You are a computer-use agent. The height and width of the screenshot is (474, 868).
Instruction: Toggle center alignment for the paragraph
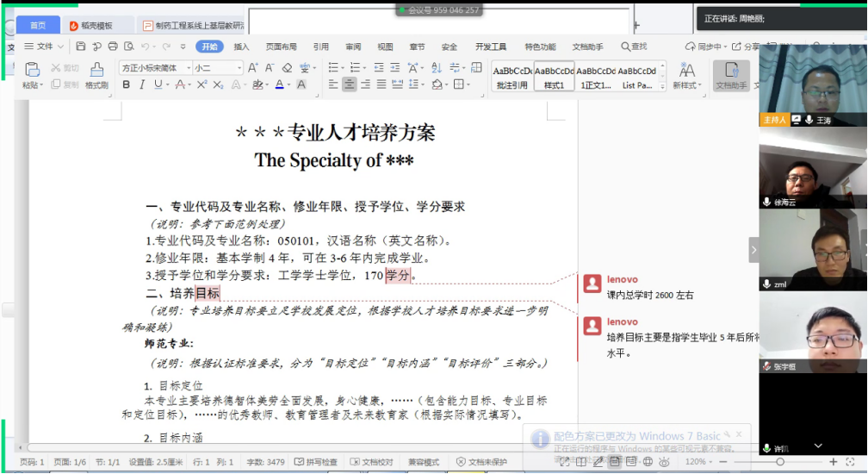[349, 84]
